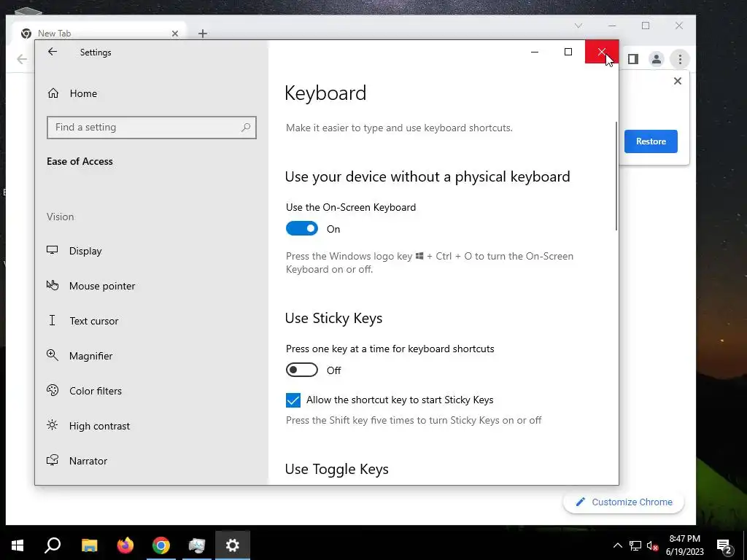Click the Display monitor icon
The width and height of the screenshot is (747, 560).
(x=53, y=250)
